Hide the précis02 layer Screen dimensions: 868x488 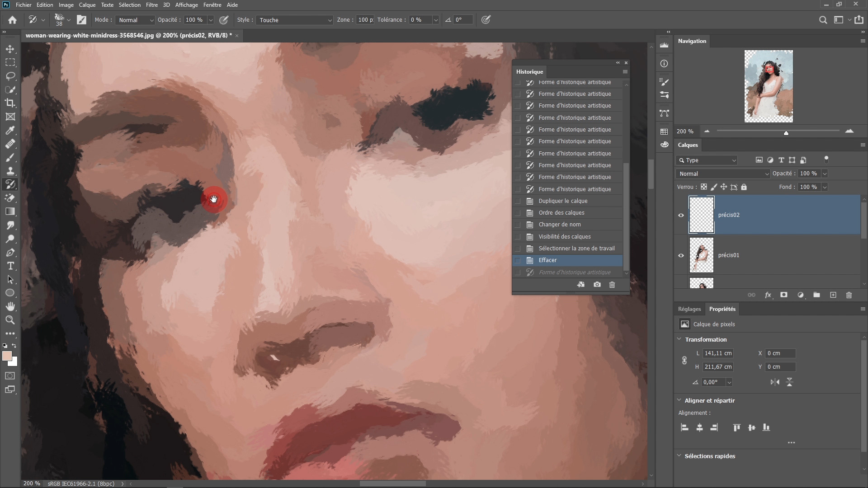(x=681, y=215)
